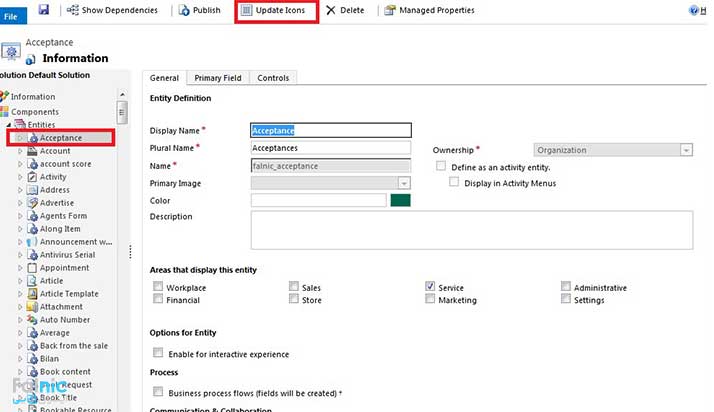Click the Display Name input field
Viewport: 714px width, 412px height.
click(x=331, y=130)
